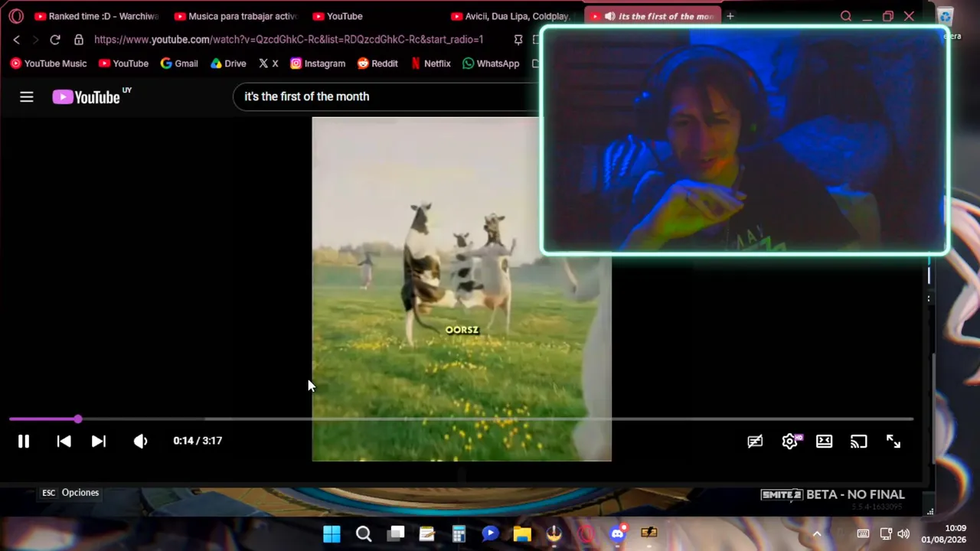Viewport: 980px width, 551px height.
Task: Open the Reddit bookmark
Action: pos(377,64)
